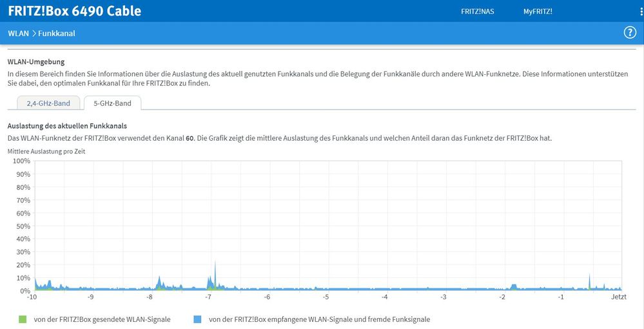Click the 'Auslastung des aktuellen Funkkanals' heading
This screenshot has width=644, height=329.
coord(67,126)
